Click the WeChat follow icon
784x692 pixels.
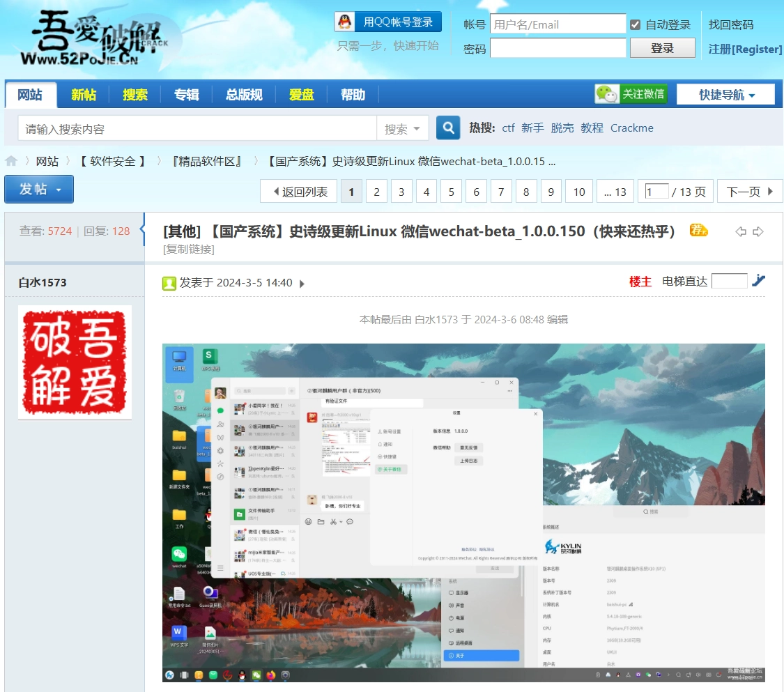click(x=606, y=94)
